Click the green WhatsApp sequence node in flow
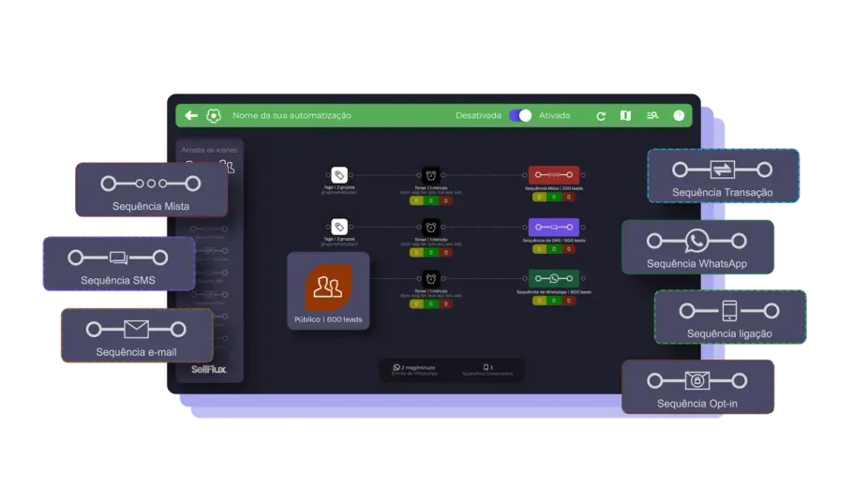868x488 pixels. 553,278
